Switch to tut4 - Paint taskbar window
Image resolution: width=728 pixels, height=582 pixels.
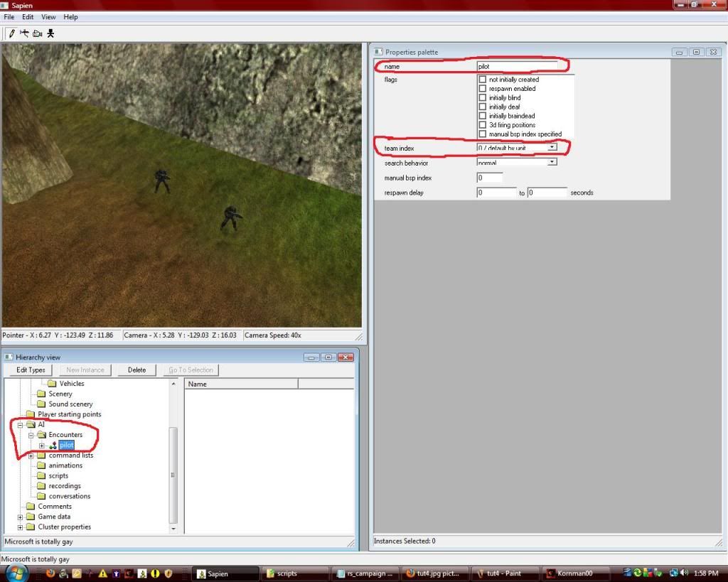click(x=505, y=573)
